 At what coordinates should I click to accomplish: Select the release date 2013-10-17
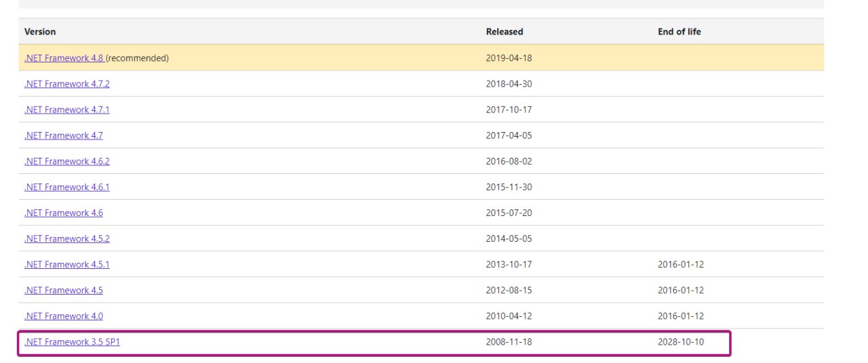point(509,264)
